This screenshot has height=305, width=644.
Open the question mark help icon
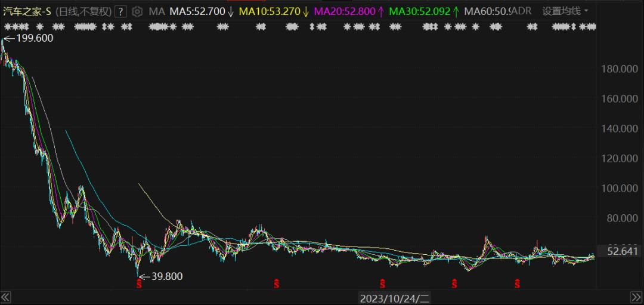pos(120,11)
